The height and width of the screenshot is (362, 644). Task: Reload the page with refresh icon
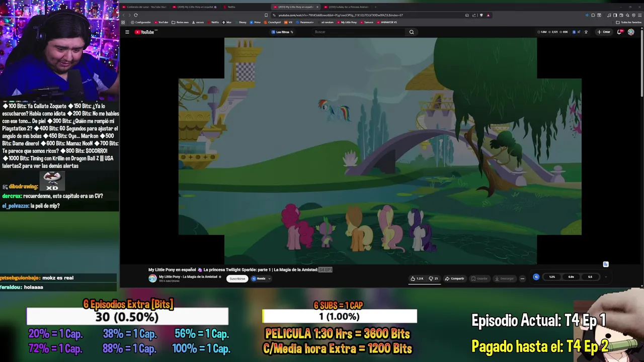click(x=135, y=15)
